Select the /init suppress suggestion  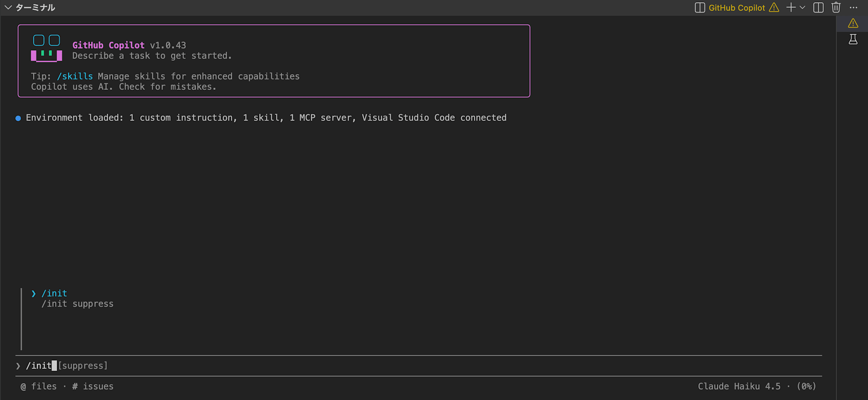[x=77, y=304]
